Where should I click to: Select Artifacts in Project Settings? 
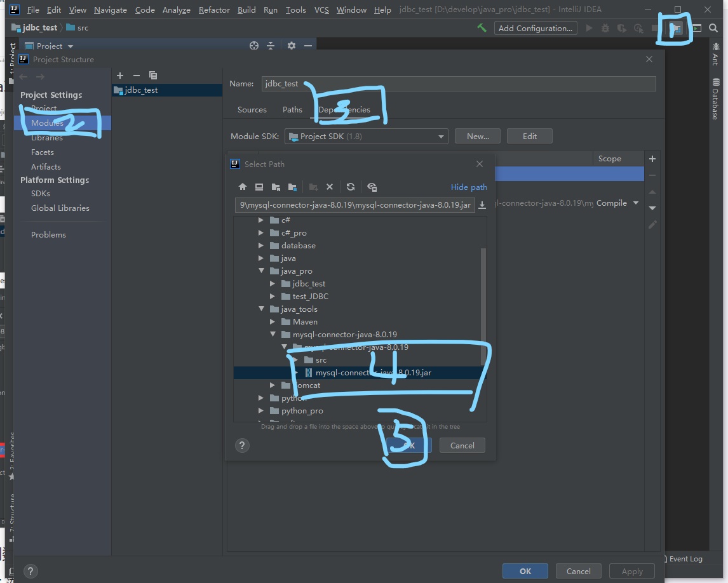[46, 166]
